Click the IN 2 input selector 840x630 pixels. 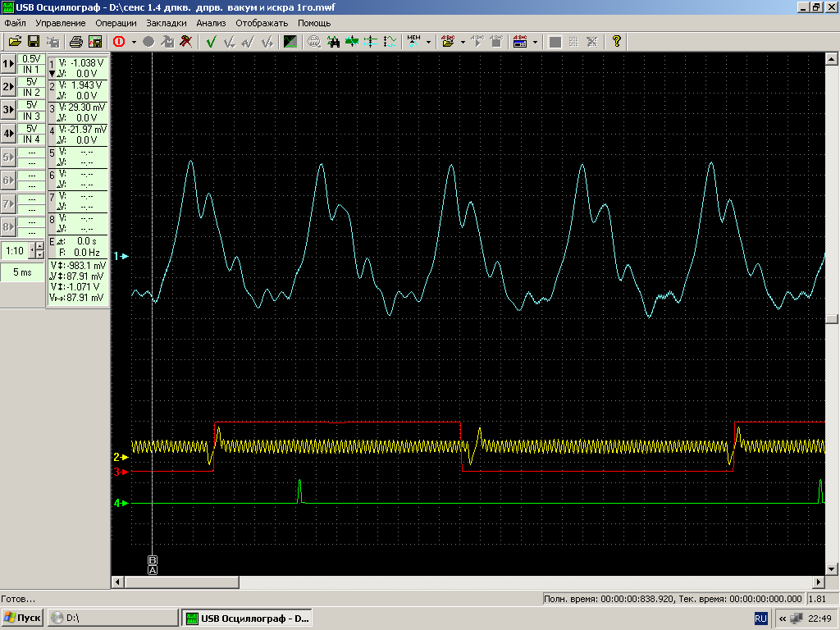pos(32,93)
